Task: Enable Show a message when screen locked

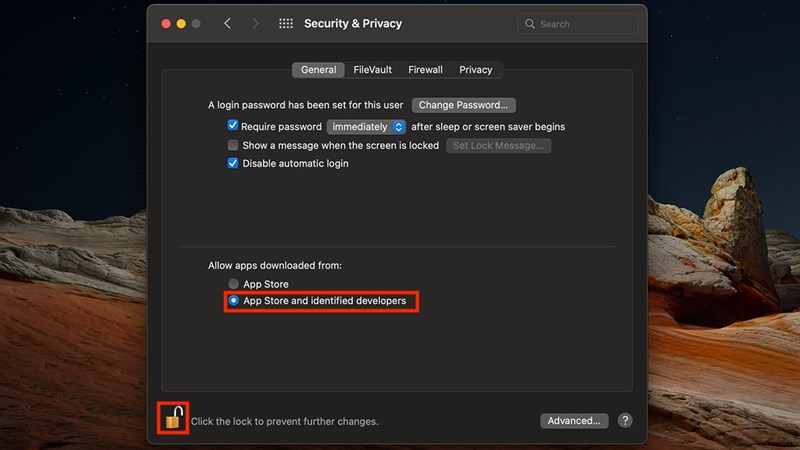Action: [x=233, y=145]
